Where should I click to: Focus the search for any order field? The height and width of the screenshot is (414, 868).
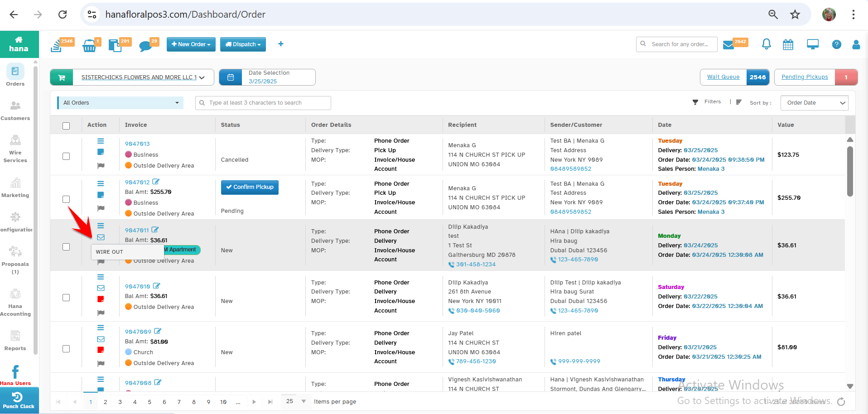pyautogui.click(x=677, y=44)
